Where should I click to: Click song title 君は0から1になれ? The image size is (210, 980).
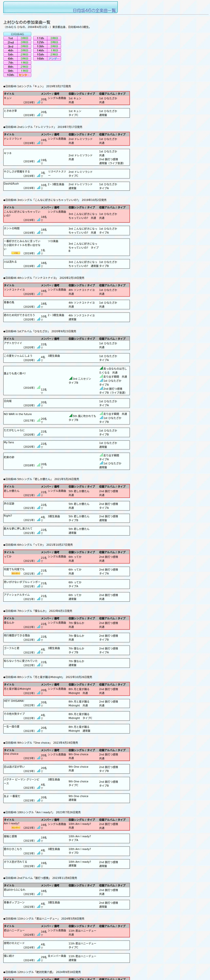[x=15, y=890]
